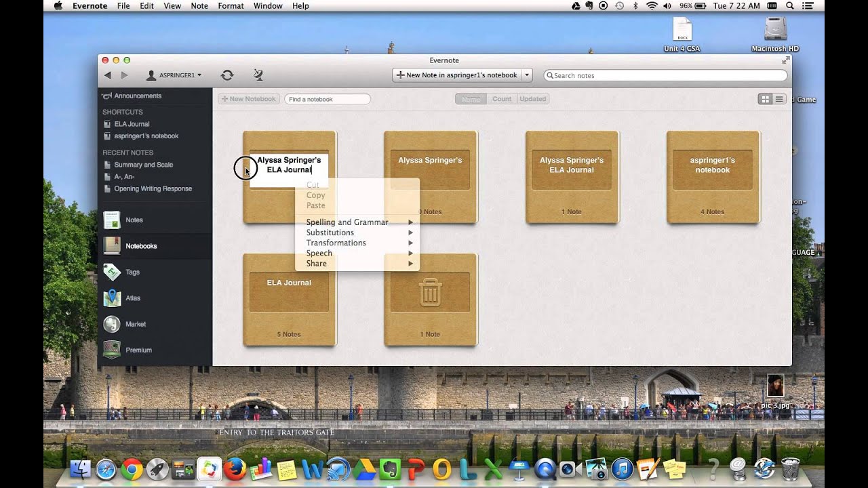Viewport: 868px width, 488px height.
Task: Click the New Notebook button
Action: click(249, 99)
